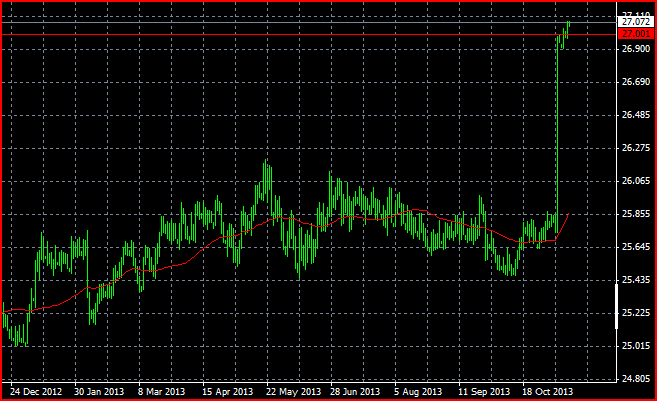This screenshot has height=401, width=657.
Task: Select the 15 Apr 2013 time axis label
Action: (x=228, y=392)
